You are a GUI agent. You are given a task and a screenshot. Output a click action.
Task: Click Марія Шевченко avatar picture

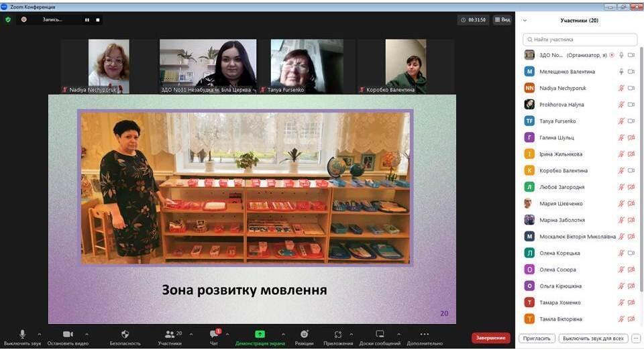coord(529,203)
